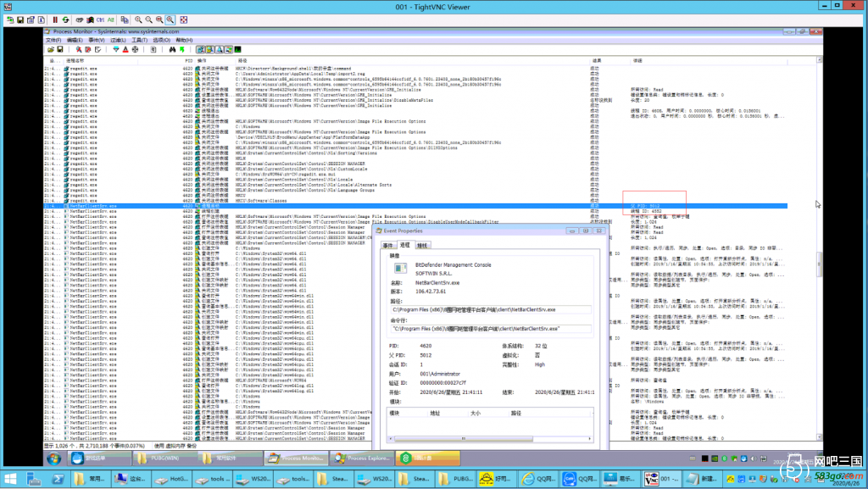Screen dimensions: 868x489
Task: Toggle TightVNC Ctrl key button
Action: [100, 19]
